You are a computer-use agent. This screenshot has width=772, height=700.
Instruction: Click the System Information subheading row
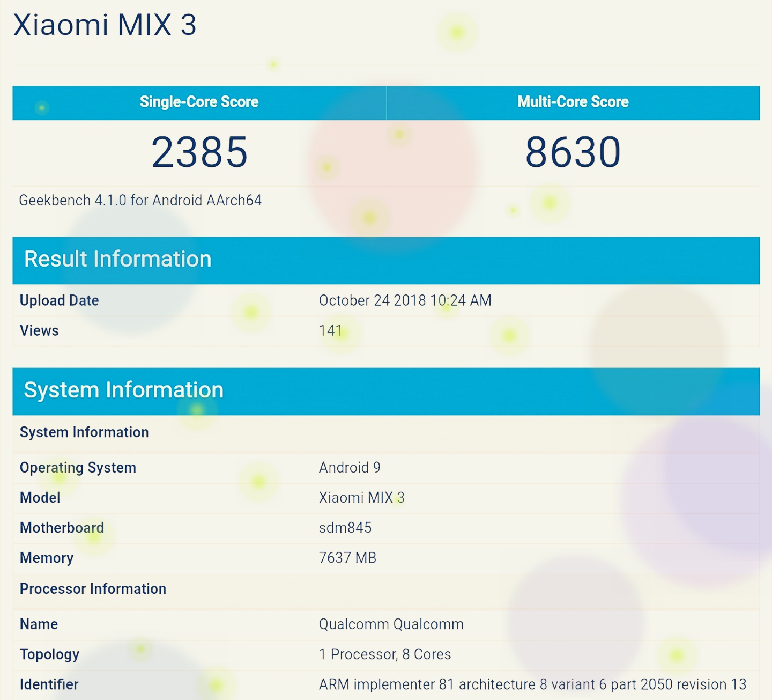pos(386,433)
